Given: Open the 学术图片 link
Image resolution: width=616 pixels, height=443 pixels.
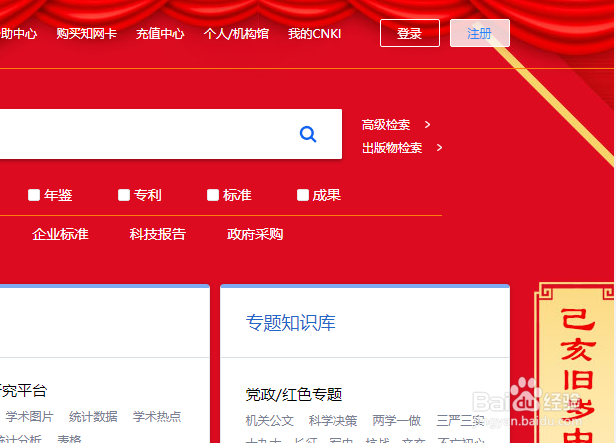Looking at the screenshot, I should coord(29,416).
